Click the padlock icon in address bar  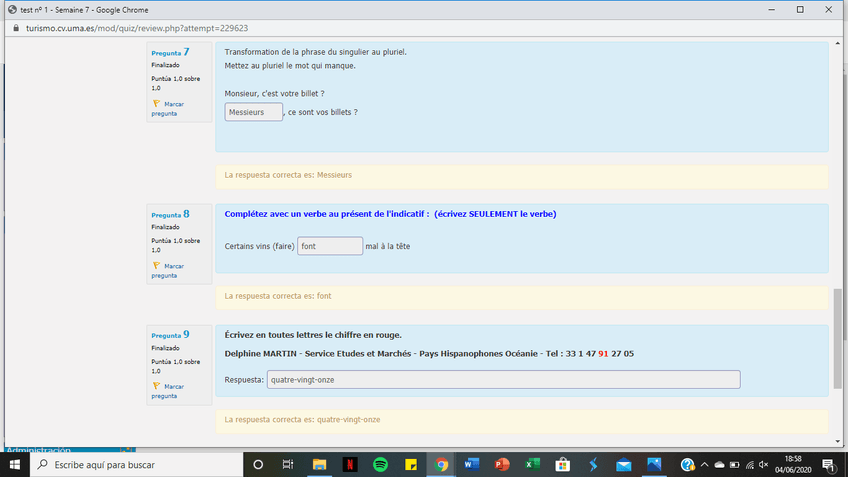pyautogui.click(x=14, y=28)
